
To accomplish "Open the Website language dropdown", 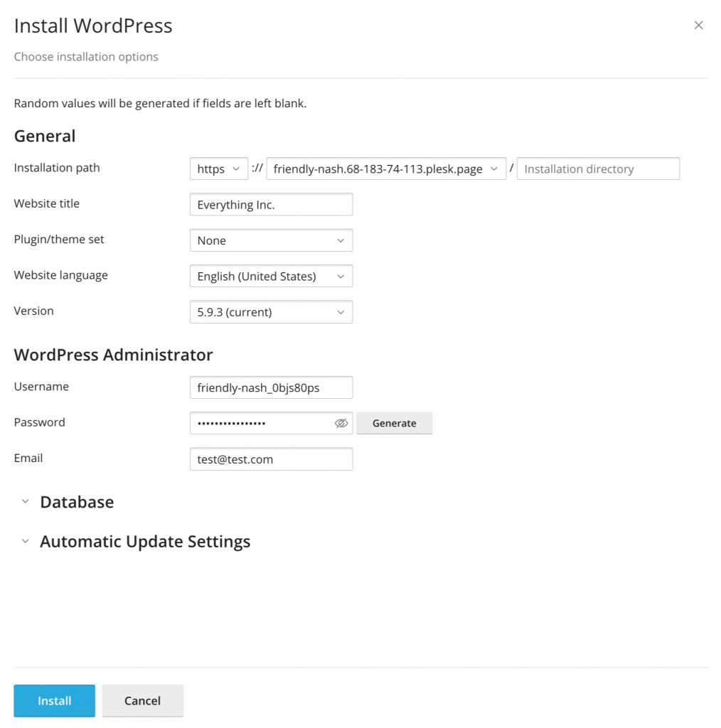I will coord(271,276).
